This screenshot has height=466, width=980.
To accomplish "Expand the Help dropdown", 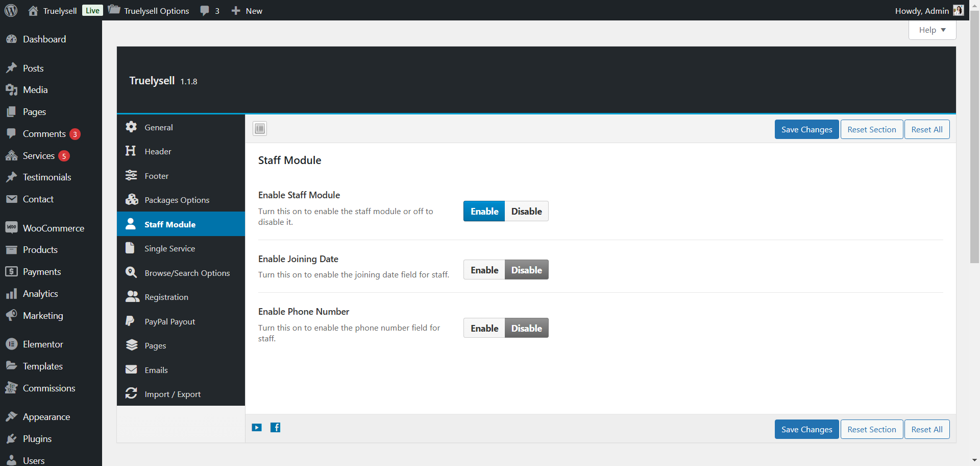I will [x=932, y=30].
